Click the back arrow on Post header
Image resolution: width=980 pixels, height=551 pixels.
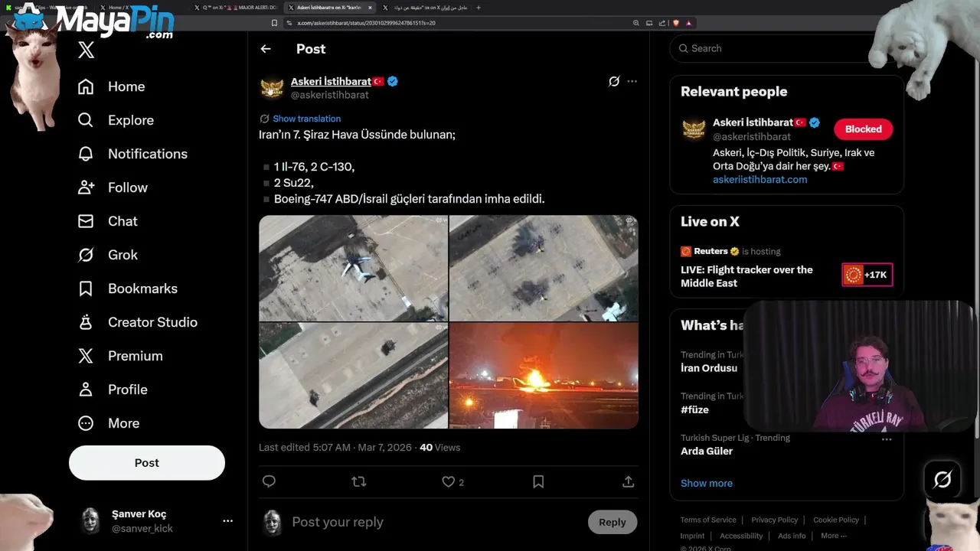(266, 49)
